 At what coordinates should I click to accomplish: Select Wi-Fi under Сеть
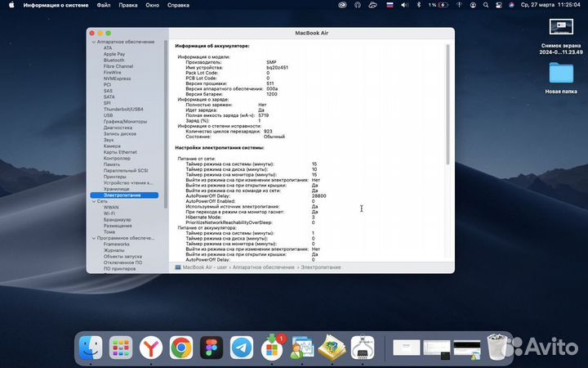click(109, 213)
